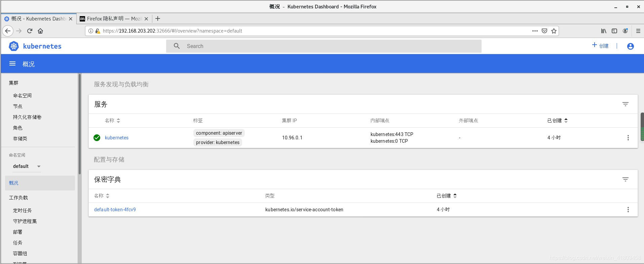Click kubernetes.io/service-account-token type text
Image resolution: width=644 pixels, height=264 pixels.
pyautogui.click(x=304, y=210)
